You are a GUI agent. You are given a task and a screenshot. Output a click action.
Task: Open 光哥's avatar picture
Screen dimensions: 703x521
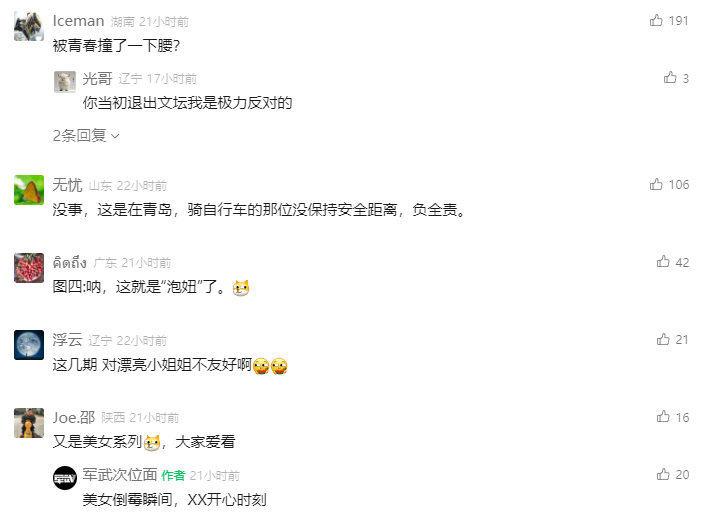(x=65, y=82)
